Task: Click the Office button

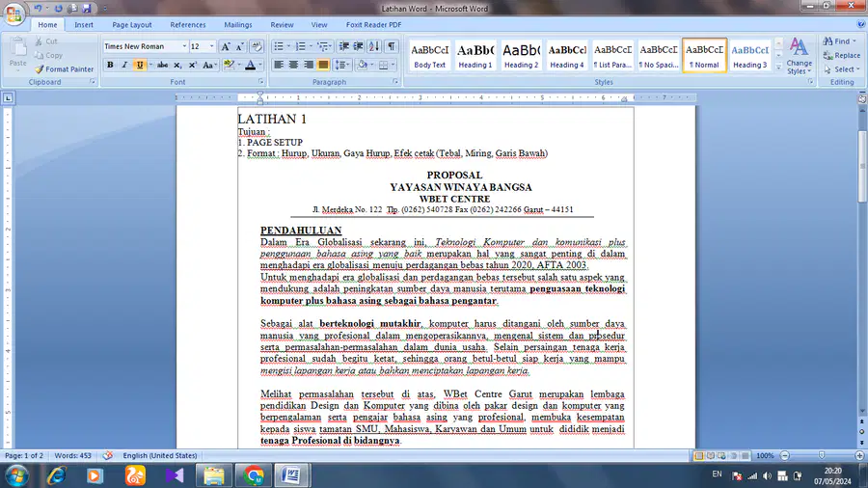Action: [x=14, y=14]
